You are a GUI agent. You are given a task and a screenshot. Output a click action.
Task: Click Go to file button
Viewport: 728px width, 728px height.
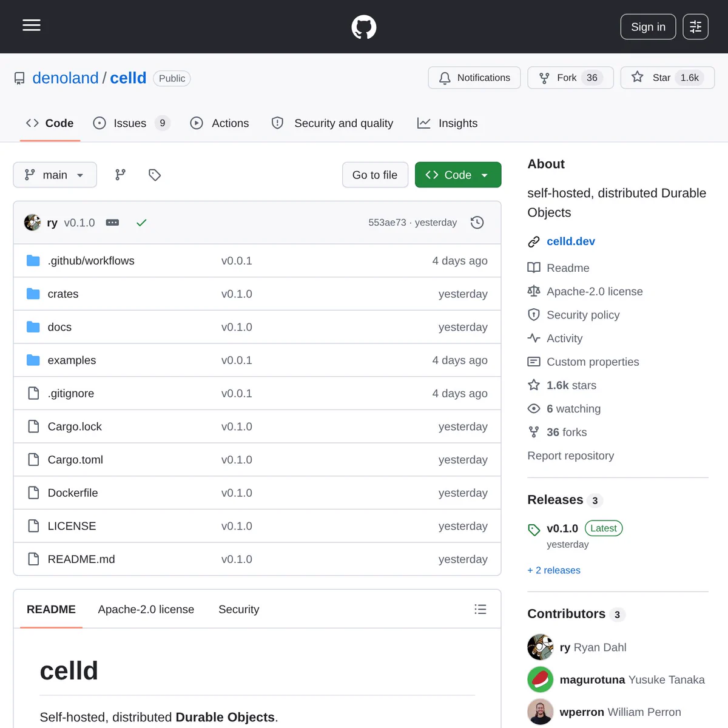pos(375,175)
